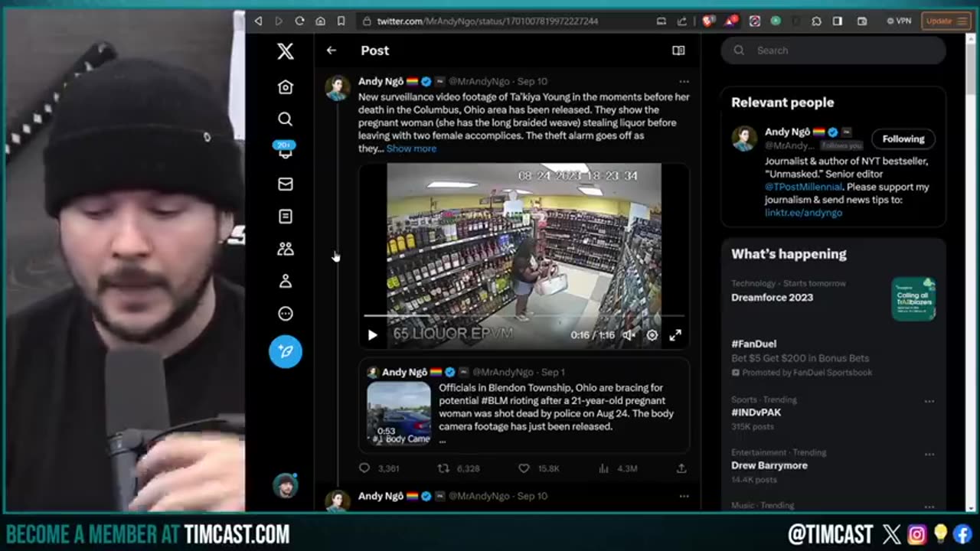Screen dimensions: 980x551
Task: Reply to post with 3,361 replies
Action: (x=378, y=468)
